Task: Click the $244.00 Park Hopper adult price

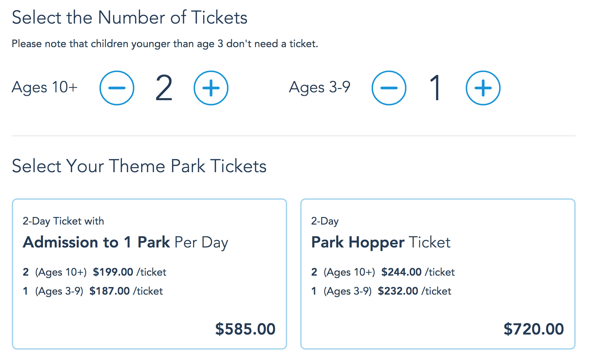Action: [x=401, y=272]
